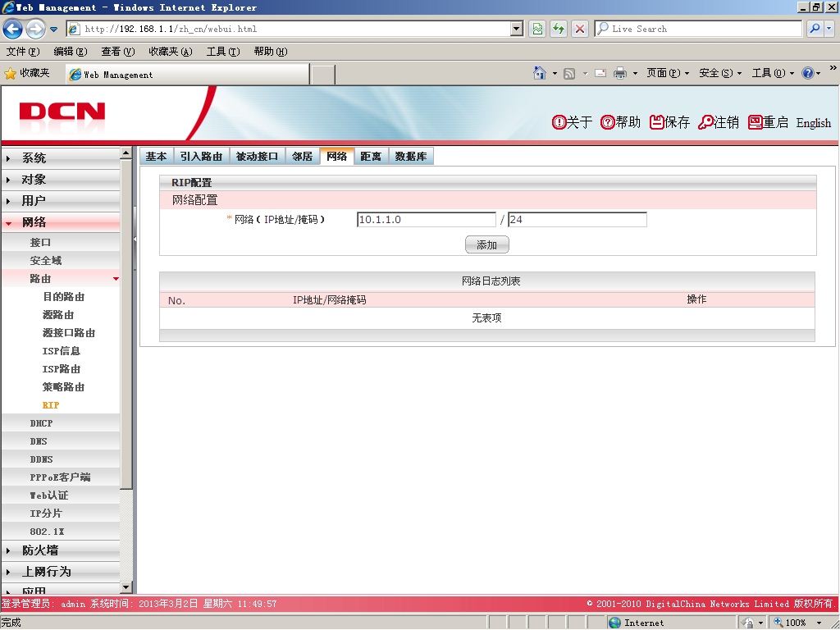This screenshot has height=630, width=840.
Task: Click the 重启 reboot link
Action: [768, 123]
